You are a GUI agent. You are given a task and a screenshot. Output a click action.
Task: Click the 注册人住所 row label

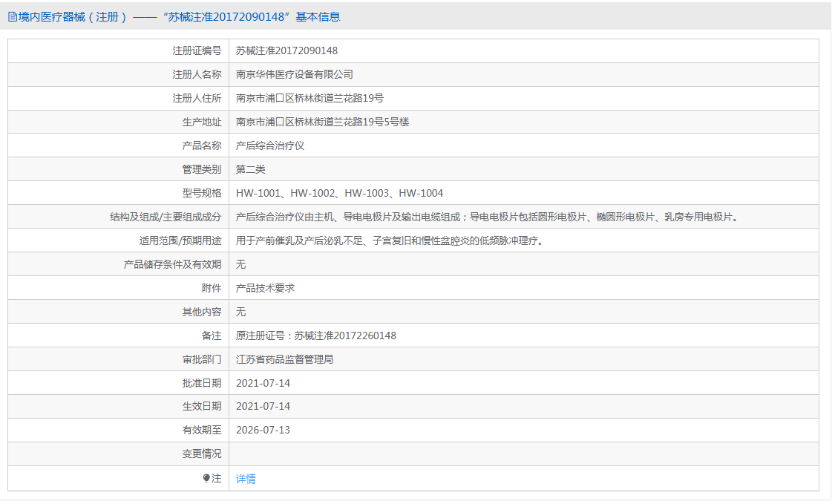(x=197, y=98)
